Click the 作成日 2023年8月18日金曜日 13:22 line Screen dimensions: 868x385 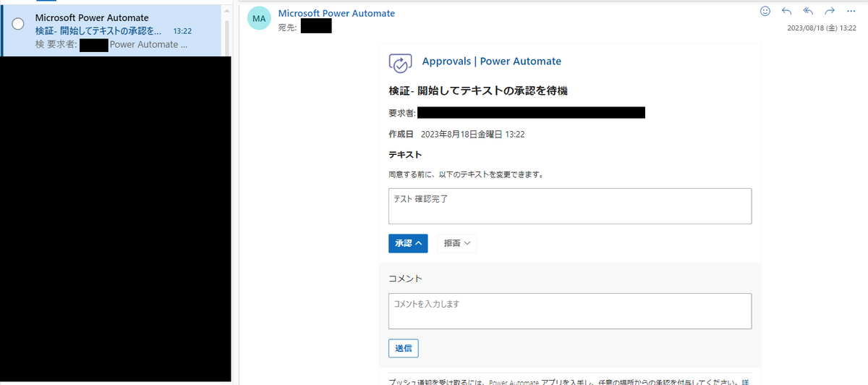point(456,134)
